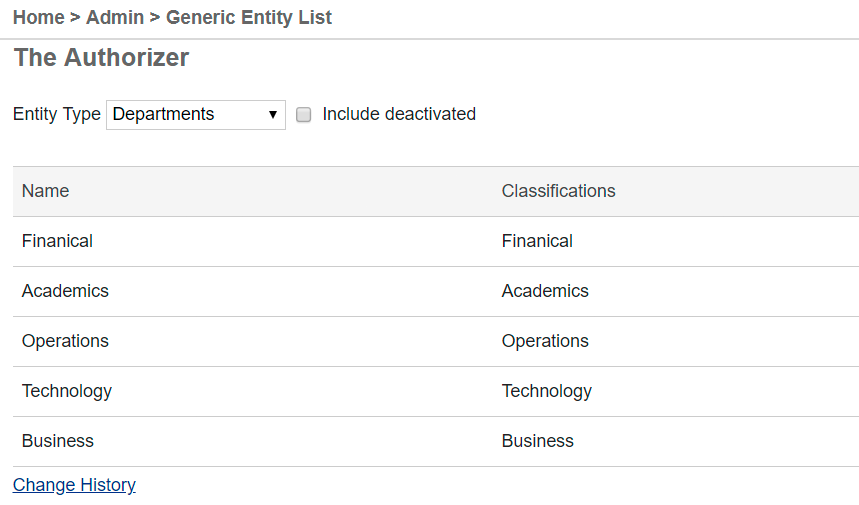859x505 pixels.
Task: Go to Home in breadcrumb
Action: click(39, 18)
